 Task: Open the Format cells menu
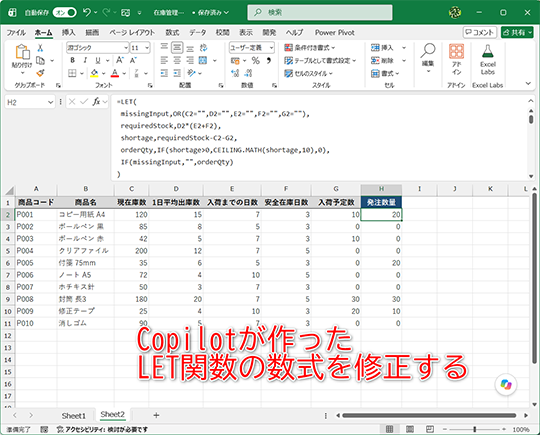[385, 73]
